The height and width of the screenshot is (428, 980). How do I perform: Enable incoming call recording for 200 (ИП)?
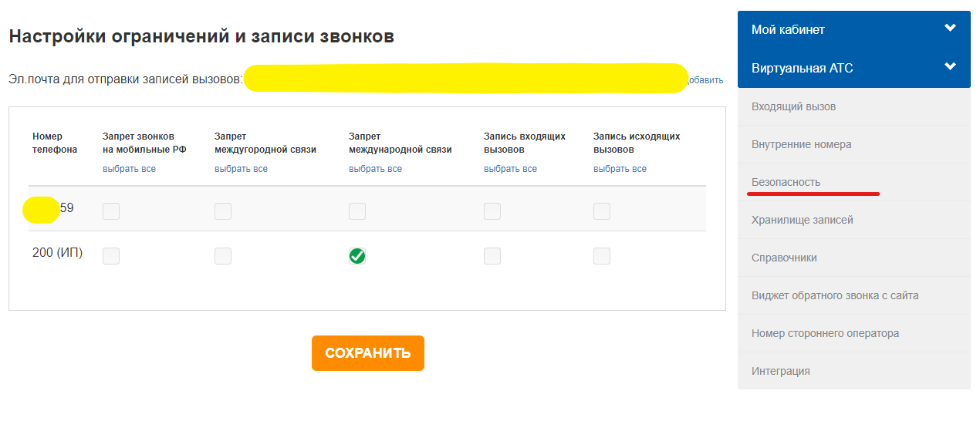(492, 256)
